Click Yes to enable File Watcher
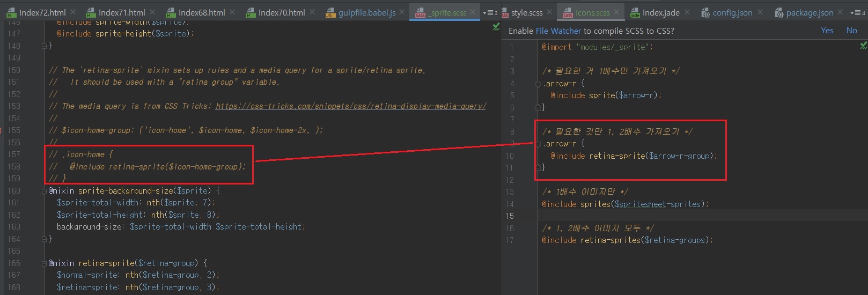The width and height of the screenshot is (868, 295). point(827,31)
